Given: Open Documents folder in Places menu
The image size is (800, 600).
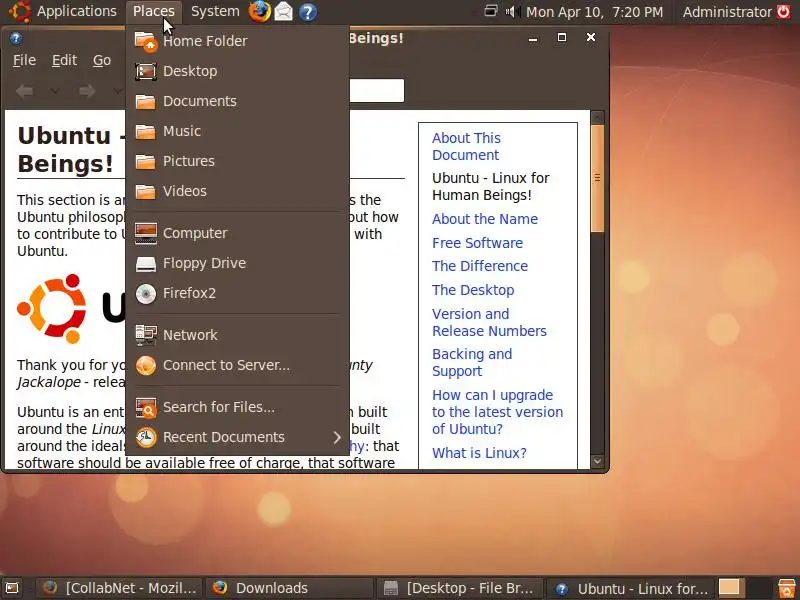Looking at the screenshot, I should pyautogui.click(x=237, y=101).
